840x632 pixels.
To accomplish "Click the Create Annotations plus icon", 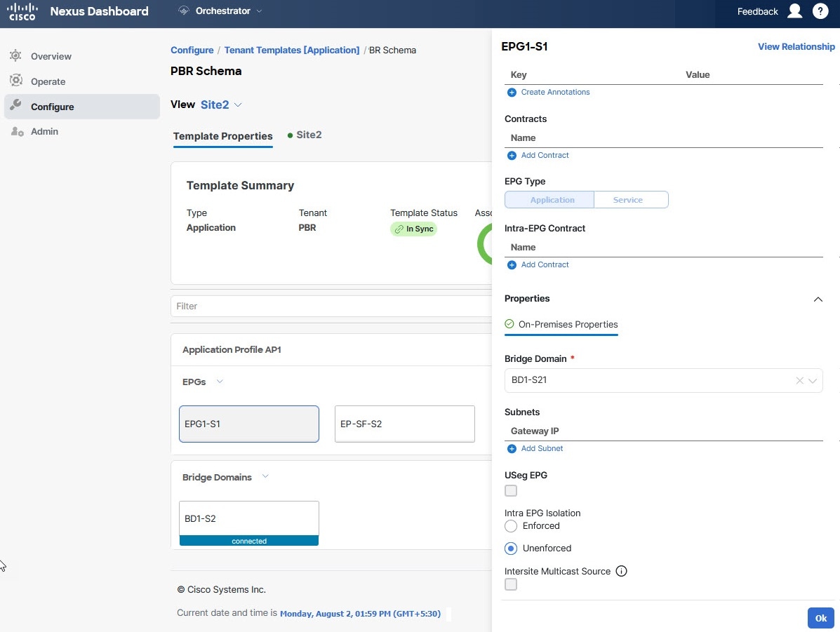I will pyautogui.click(x=512, y=92).
